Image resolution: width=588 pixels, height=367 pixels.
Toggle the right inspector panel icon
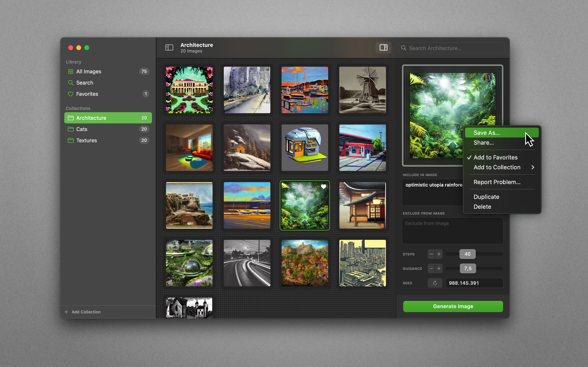[x=383, y=48]
